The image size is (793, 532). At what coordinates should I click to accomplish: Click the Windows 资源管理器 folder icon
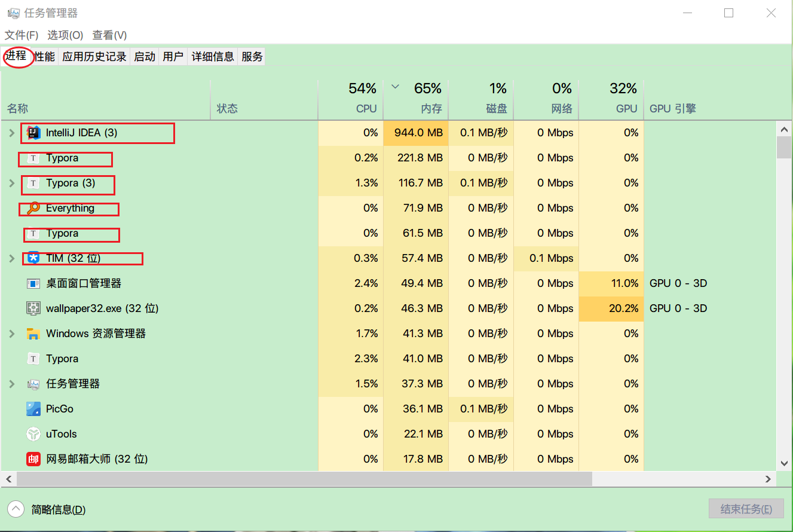(33, 334)
